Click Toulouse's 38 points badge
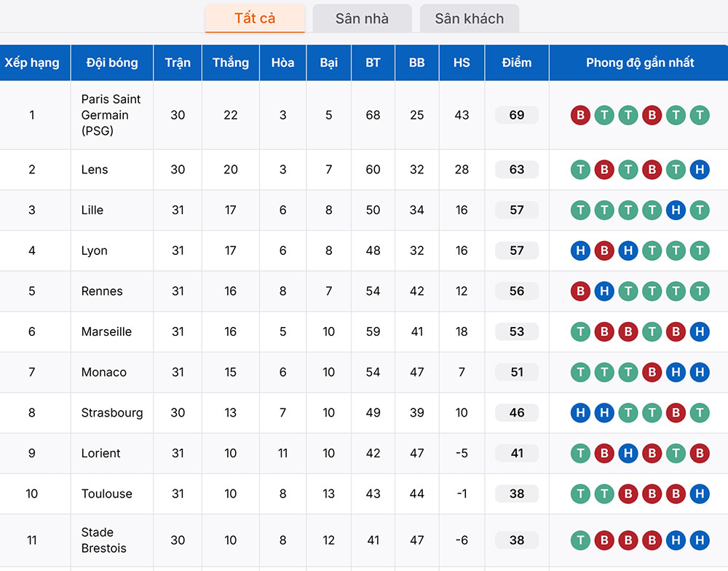The image size is (728, 571). click(x=517, y=493)
